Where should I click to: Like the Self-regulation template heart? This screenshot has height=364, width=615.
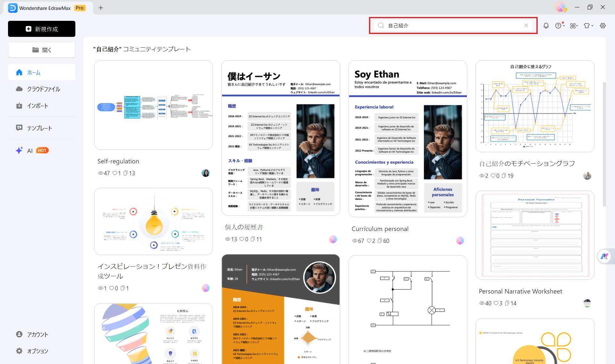(114, 173)
